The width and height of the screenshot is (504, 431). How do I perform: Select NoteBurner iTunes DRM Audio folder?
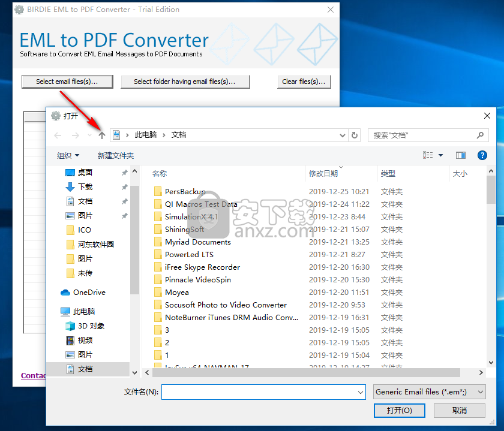(x=232, y=317)
